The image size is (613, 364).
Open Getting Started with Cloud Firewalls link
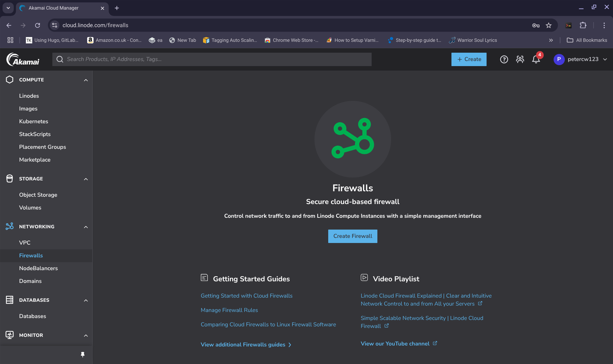point(246,296)
